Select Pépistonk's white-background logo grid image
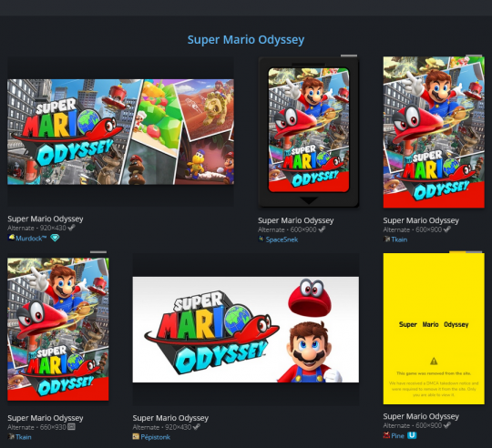The height and width of the screenshot is (448, 492). click(x=246, y=330)
